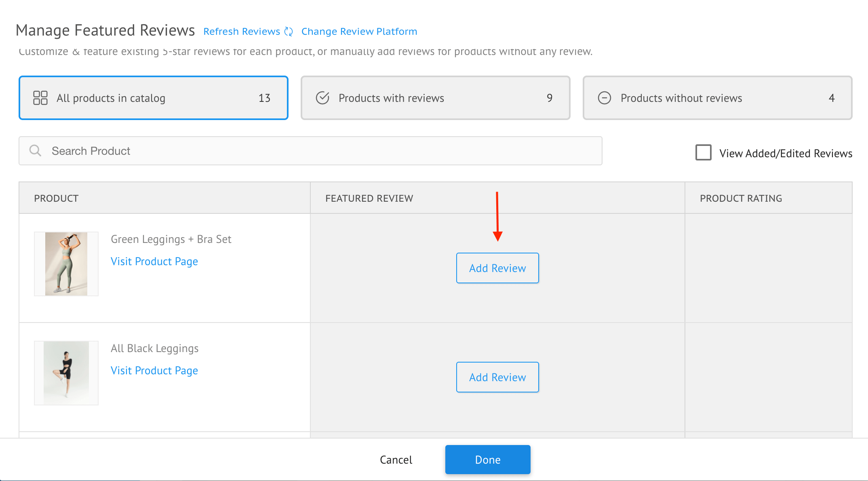
Task: Visit Product Page for All Black Leggings
Action: (154, 371)
